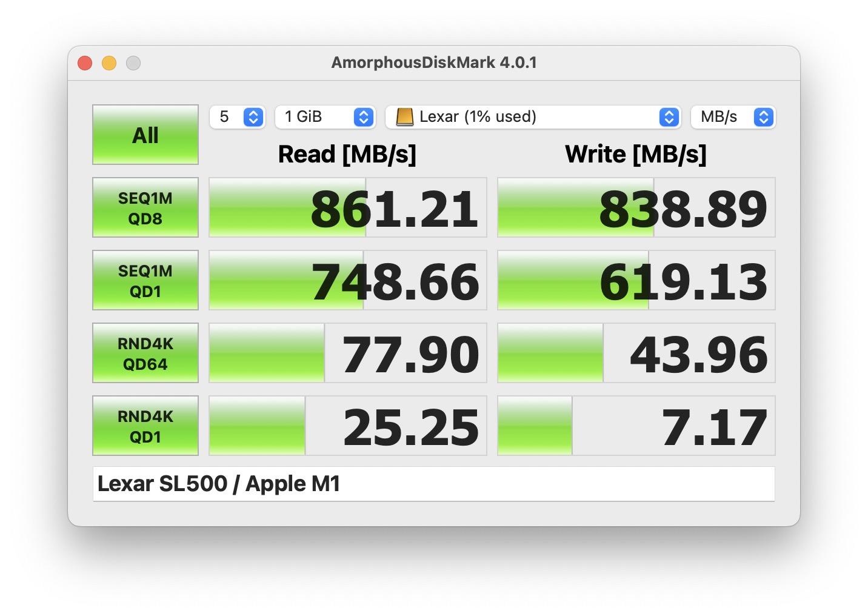Run the RND4K QD1 benchmark
The height and width of the screenshot is (616, 868).
(x=145, y=426)
